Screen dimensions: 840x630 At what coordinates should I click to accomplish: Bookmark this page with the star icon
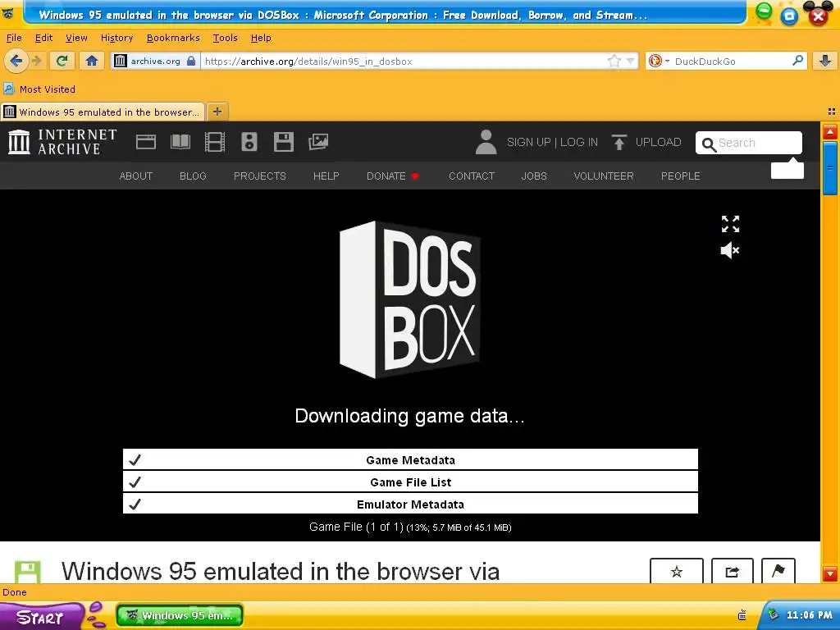pos(614,61)
